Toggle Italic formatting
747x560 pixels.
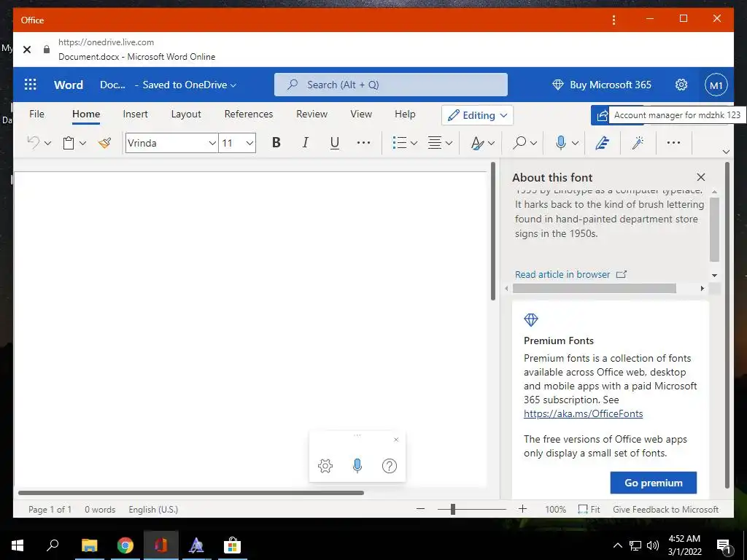(x=306, y=143)
